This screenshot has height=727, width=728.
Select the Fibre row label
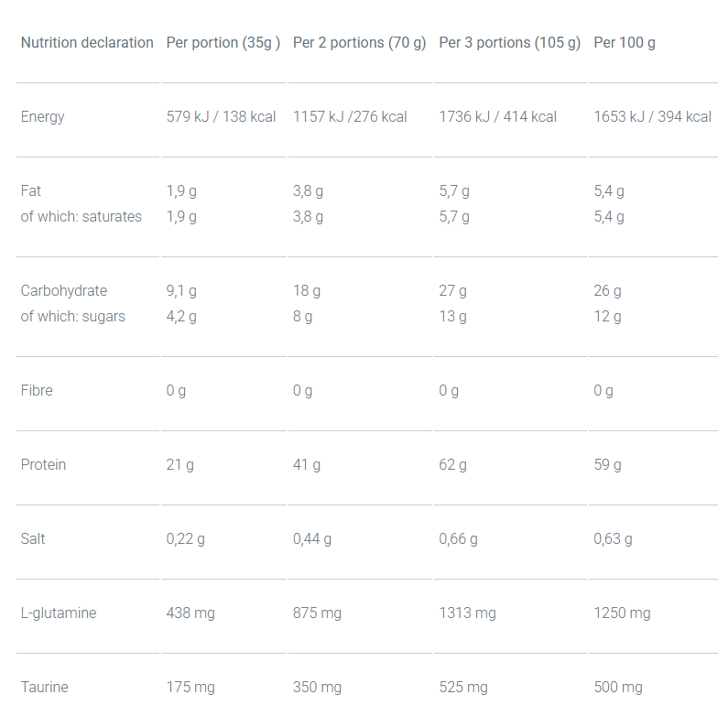tap(37, 390)
